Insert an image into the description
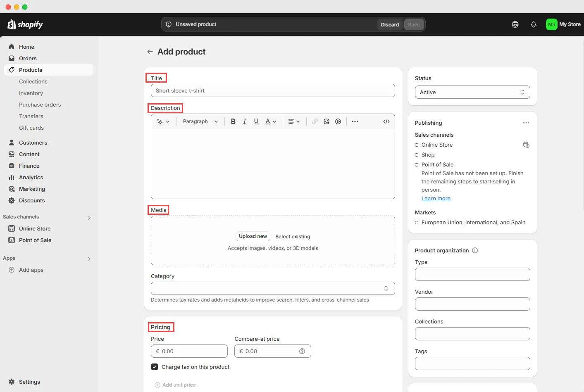The image size is (584, 392). (327, 121)
